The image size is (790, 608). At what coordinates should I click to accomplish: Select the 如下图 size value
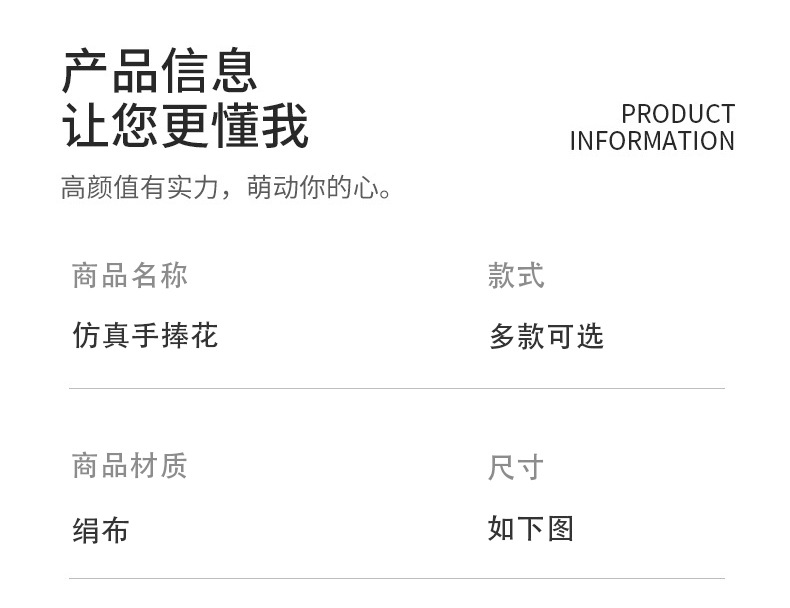(531, 528)
